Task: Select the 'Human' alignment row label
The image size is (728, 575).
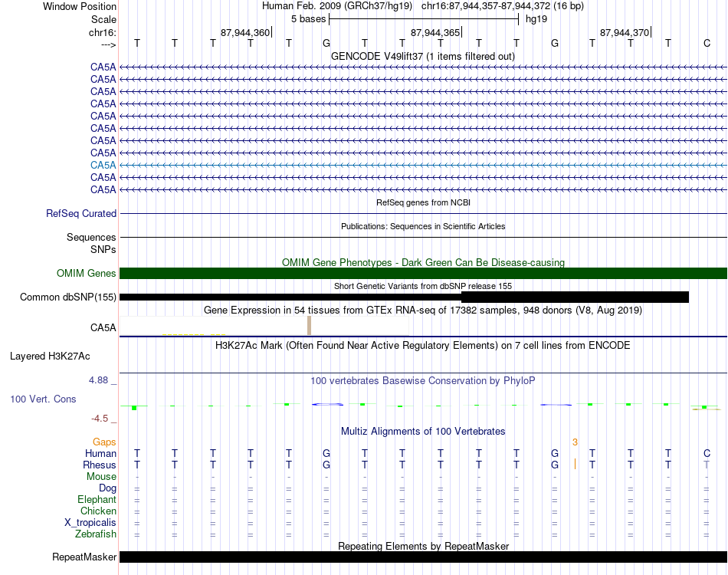Action: click(x=100, y=453)
